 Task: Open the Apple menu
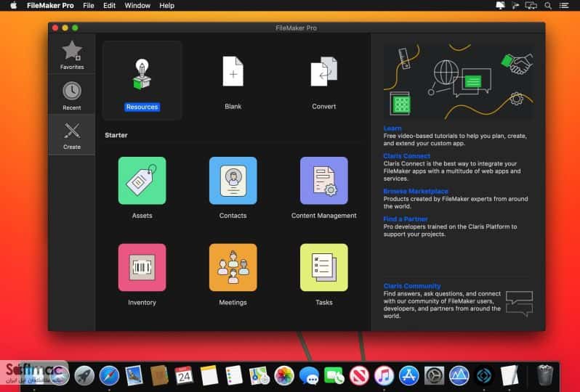pyautogui.click(x=13, y=6)
